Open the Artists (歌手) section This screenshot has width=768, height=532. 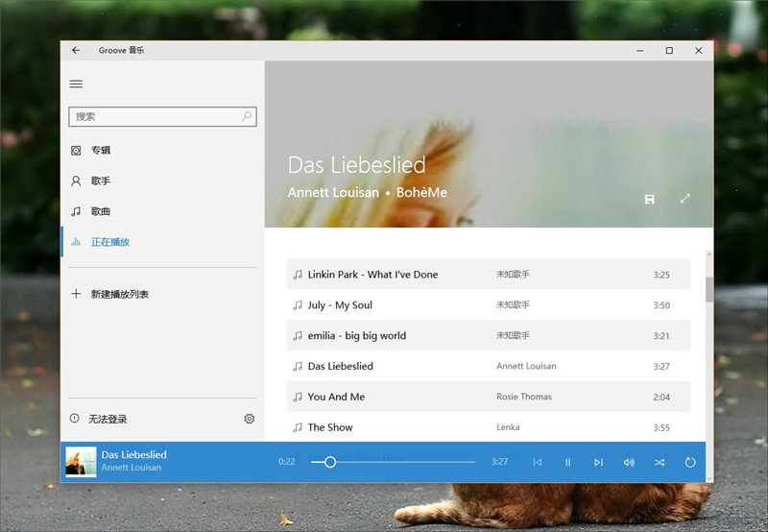[x=101, y=181]
